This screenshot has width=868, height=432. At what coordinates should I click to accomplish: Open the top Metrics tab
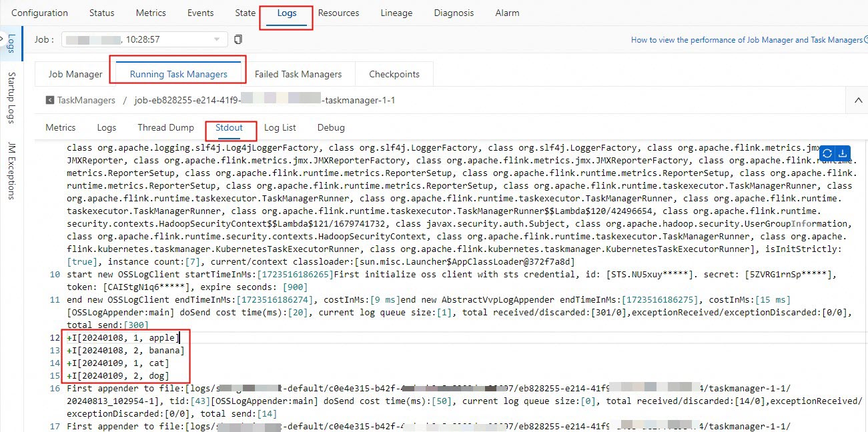151,13
